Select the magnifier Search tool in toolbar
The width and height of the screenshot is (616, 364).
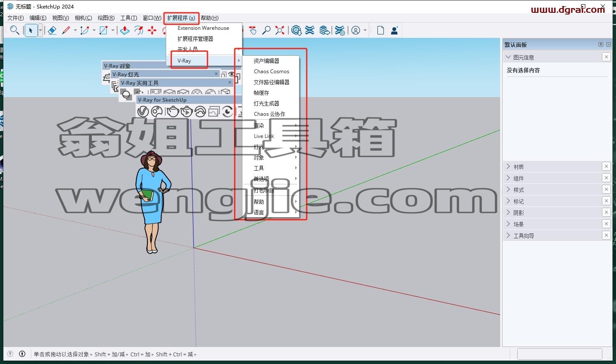[14, 30]
